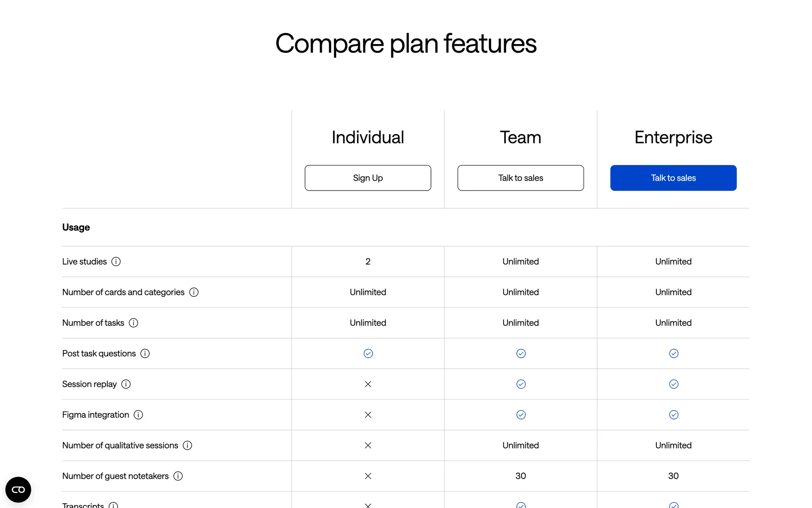Open the chat widget in bottom corner

click(x=18, y=490)
